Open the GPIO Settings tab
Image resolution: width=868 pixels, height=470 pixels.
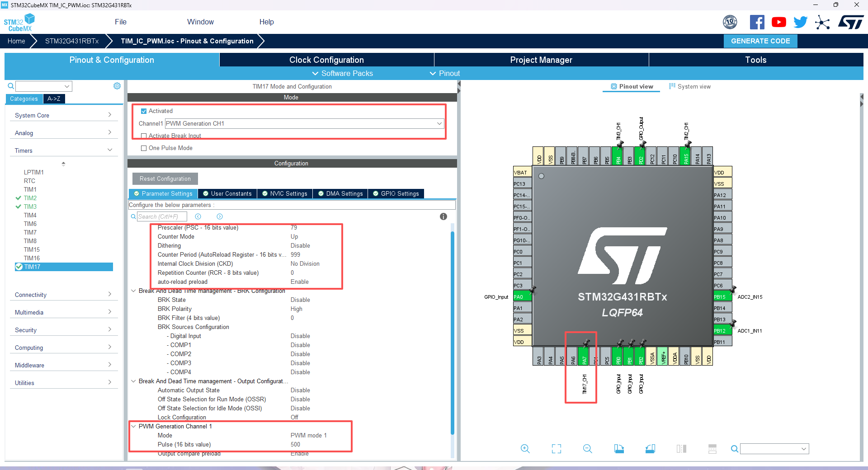click(x=396, y=193)
